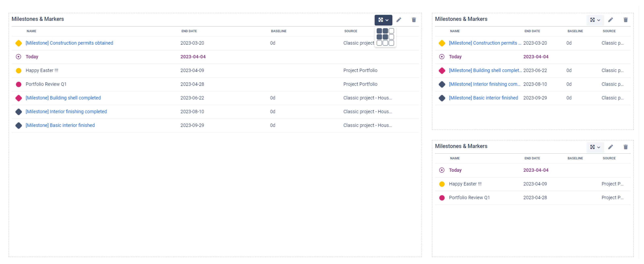The width and height of the screenshot is (644, 264).
Task: Open Interior finishing completed link in left widget
Action: (66, 112)
